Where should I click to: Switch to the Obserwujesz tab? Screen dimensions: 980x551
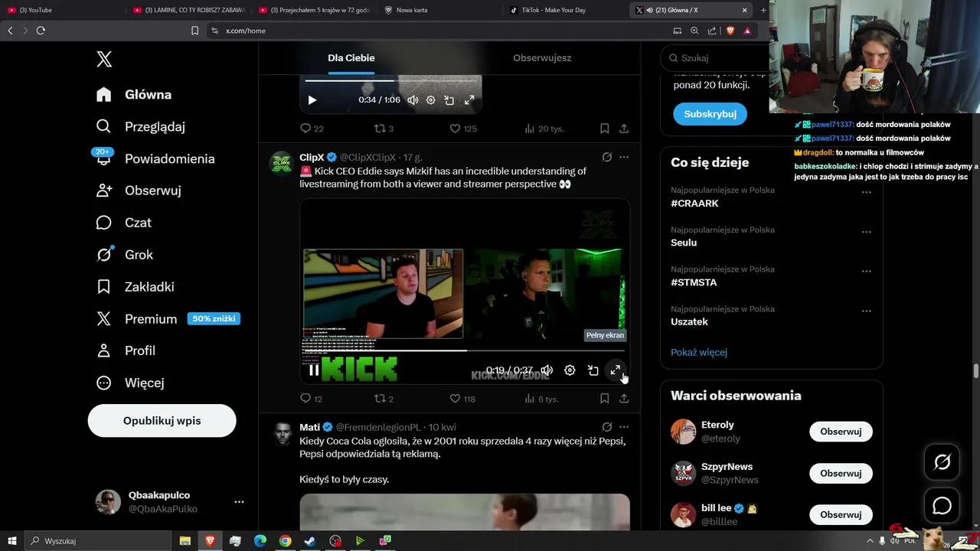[542, 58]
